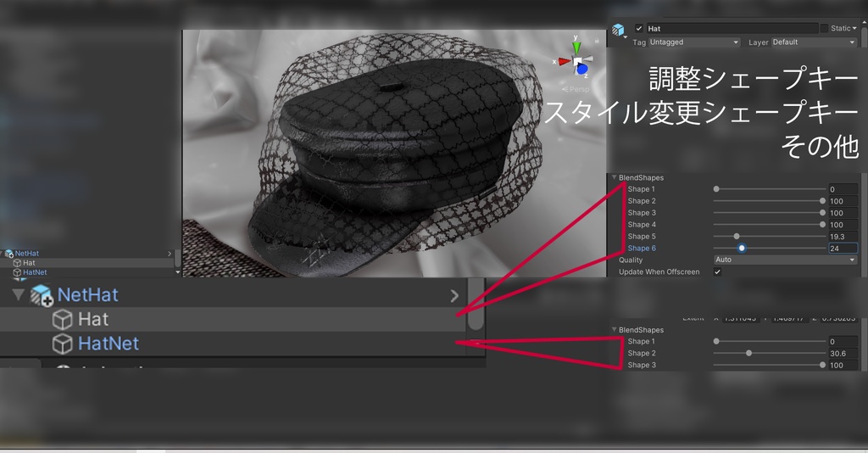The image size is (868, 453).
Task: Open the Layer dropdown showing Default
Action: tap(814, 42)
